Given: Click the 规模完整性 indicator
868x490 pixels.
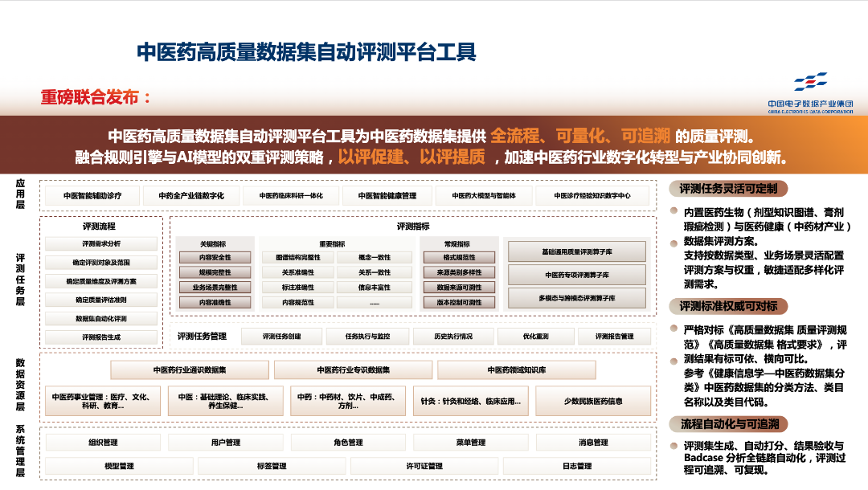Looking at the screenshot, I should click(215, 272).
